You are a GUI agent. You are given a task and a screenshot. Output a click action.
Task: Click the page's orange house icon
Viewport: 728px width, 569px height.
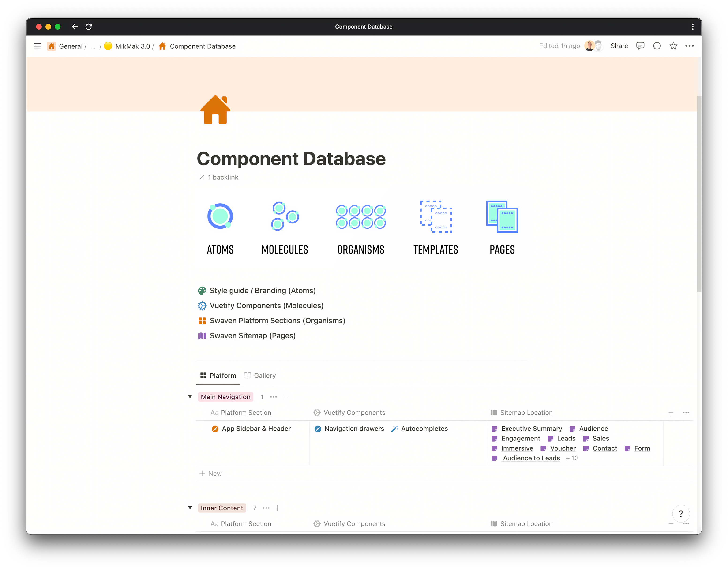click(x=215, y=110)
